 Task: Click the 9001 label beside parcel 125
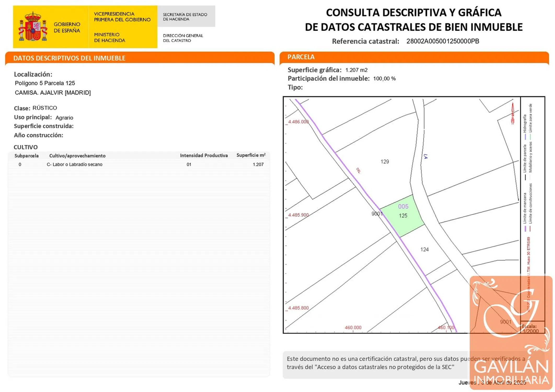377,214
